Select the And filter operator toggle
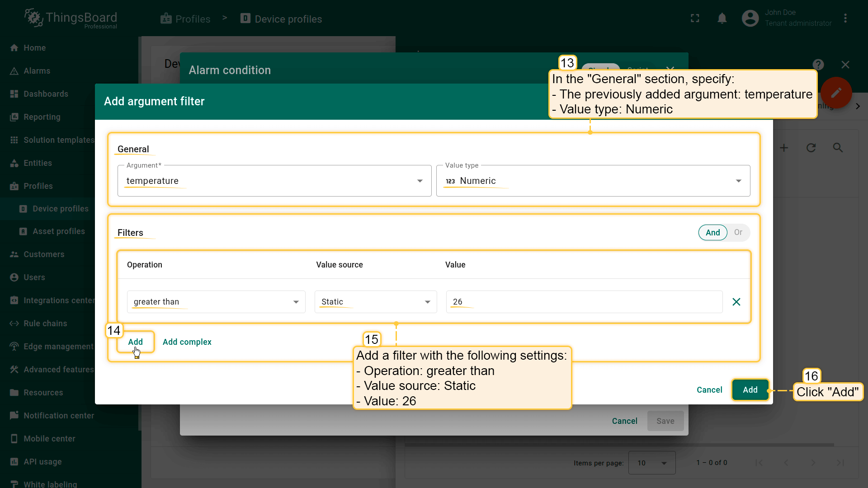 [712, 233]
